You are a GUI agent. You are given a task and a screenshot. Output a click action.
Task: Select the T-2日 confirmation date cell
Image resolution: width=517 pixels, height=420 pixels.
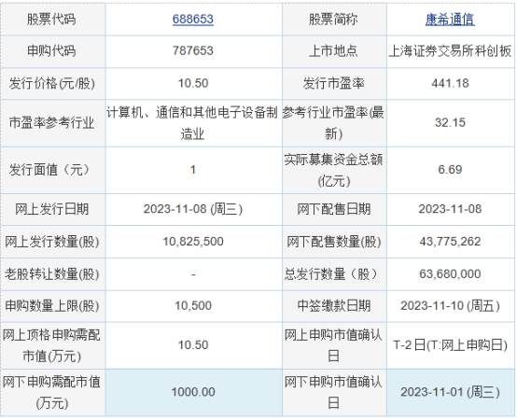[451, 345]
